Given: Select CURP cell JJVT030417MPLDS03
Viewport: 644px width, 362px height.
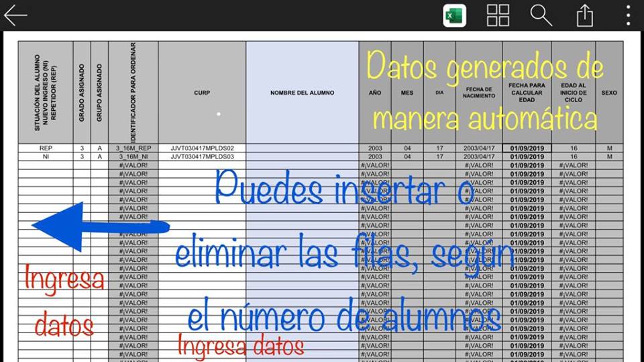Looking at the screenshot, I should tap(202, 156).
